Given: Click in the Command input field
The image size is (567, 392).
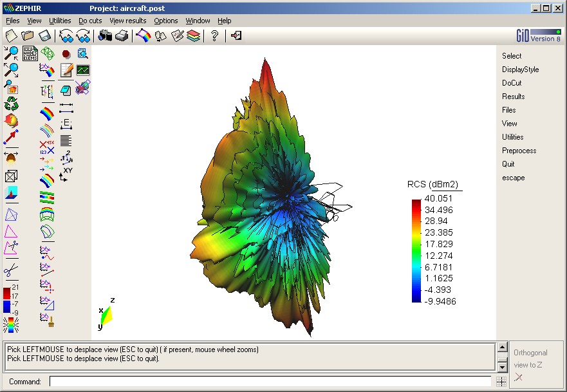Looking at the screenshot, I should point(270,382).
